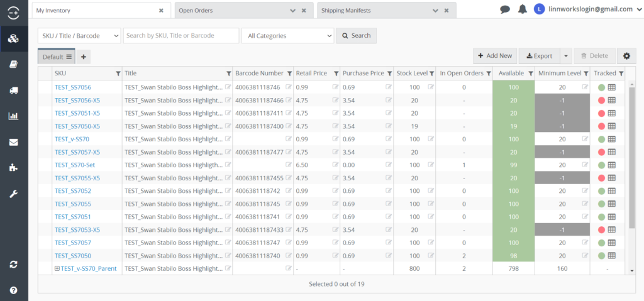Toggle tracked status dot for TEST_SS7057
644x301 pixels.
tap(602, 243)
